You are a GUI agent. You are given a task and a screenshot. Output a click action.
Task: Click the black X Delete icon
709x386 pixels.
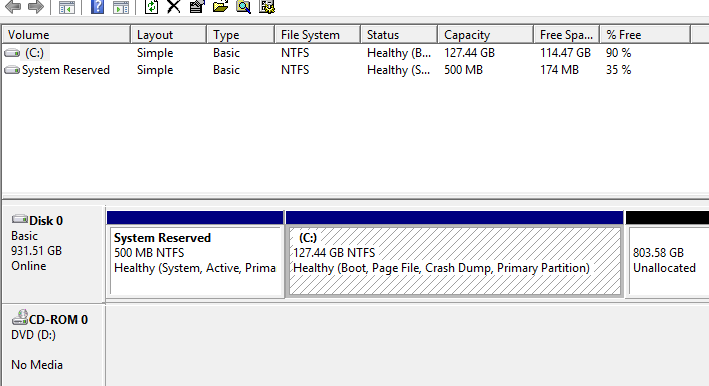[174, 7]
